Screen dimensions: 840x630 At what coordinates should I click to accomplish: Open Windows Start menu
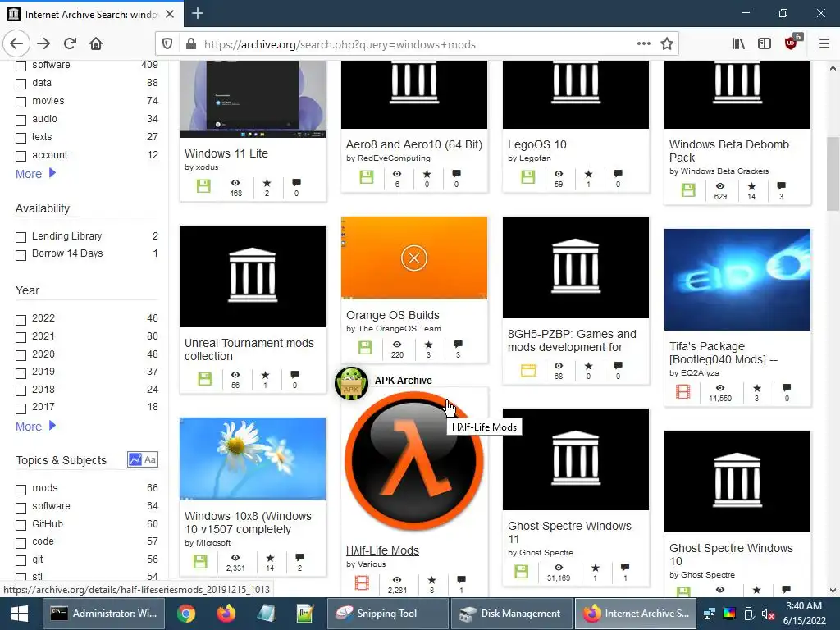click(20, 614)
